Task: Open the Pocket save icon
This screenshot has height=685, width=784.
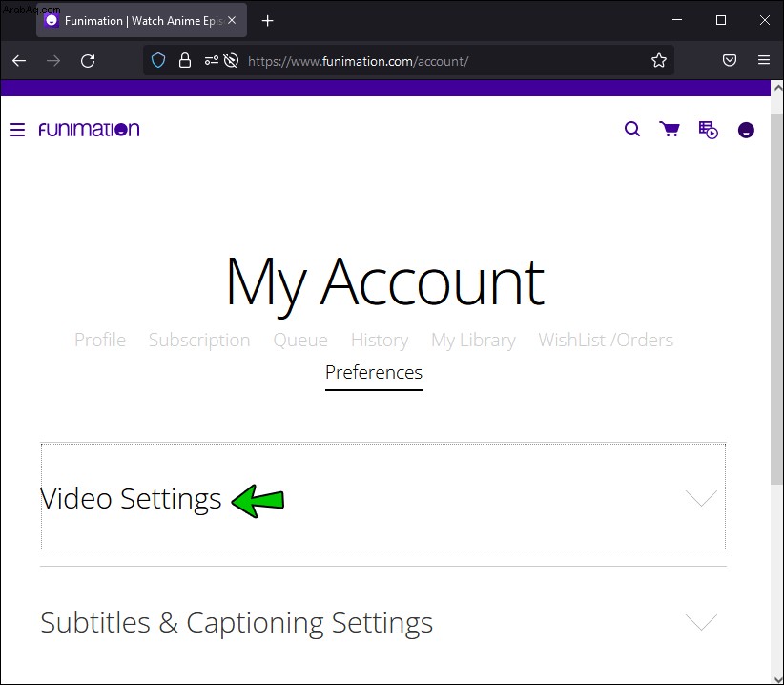Action: [x=730, y=60]
